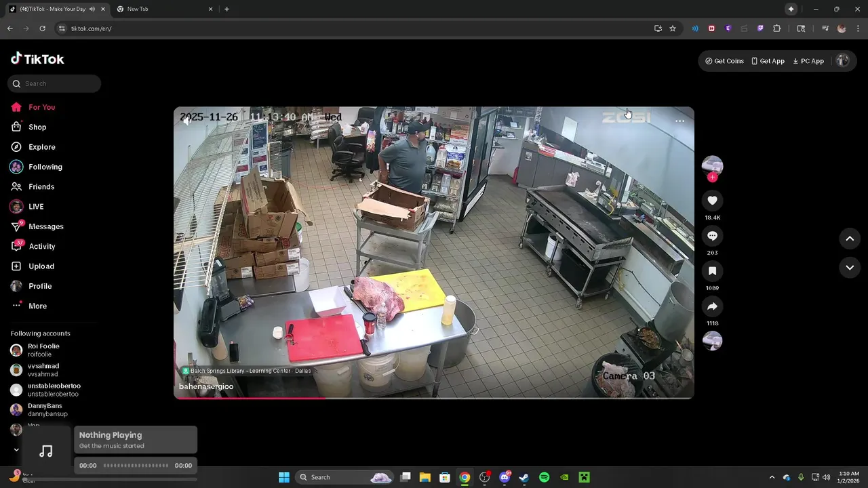Open Discord from the taskbar

pos(505,477)
